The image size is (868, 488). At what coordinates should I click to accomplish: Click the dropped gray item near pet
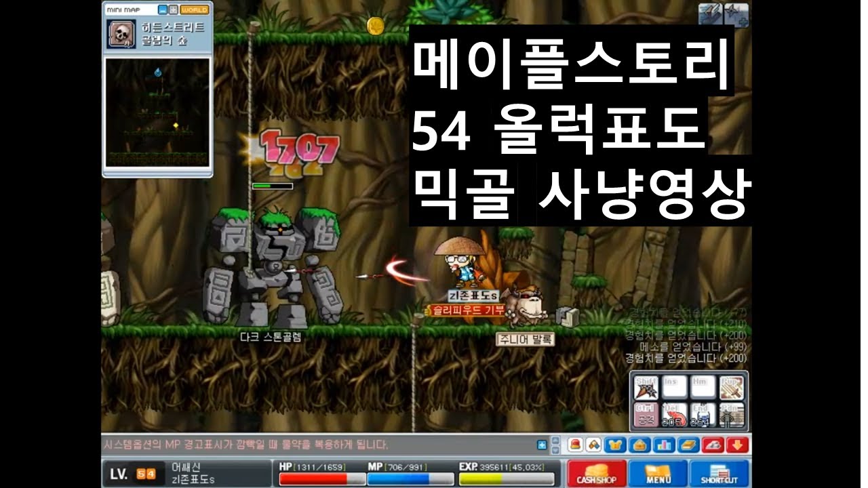point(567,315)
